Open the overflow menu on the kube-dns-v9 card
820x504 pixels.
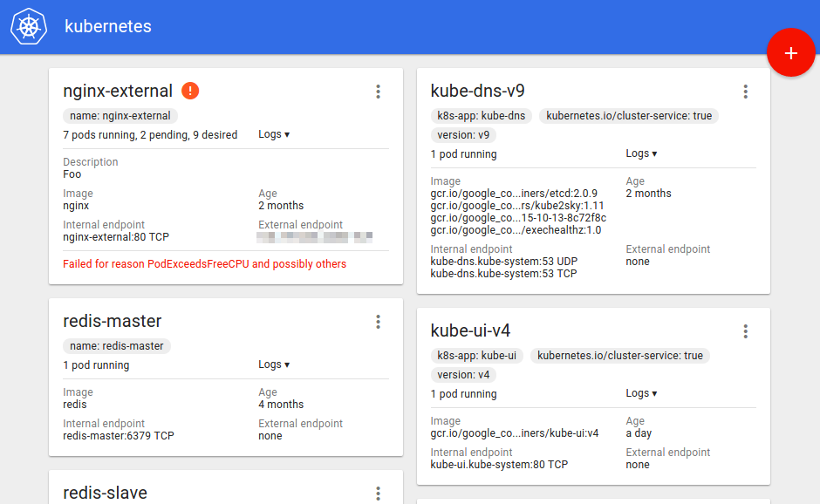click(745, 91)
